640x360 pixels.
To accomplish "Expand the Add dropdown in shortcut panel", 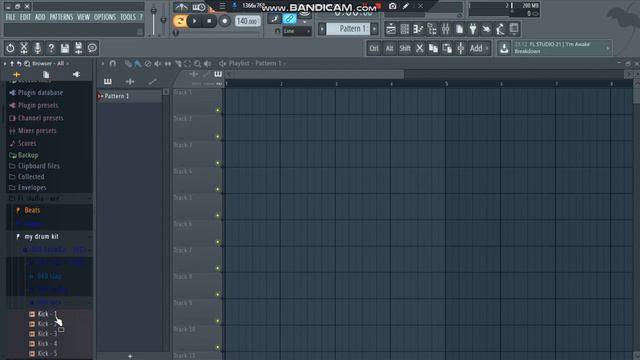I will [479, 49].
